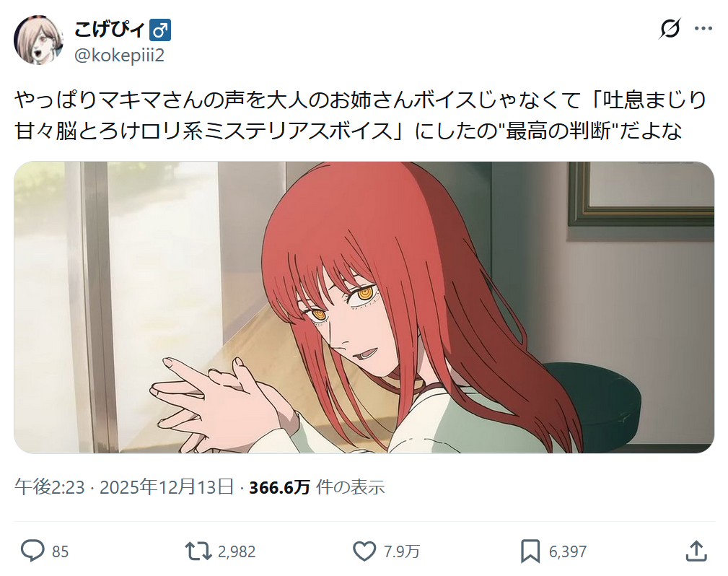Screen dimensions: 728x576
Task: Open the three-dots more options menu
Action: (703, 29)
